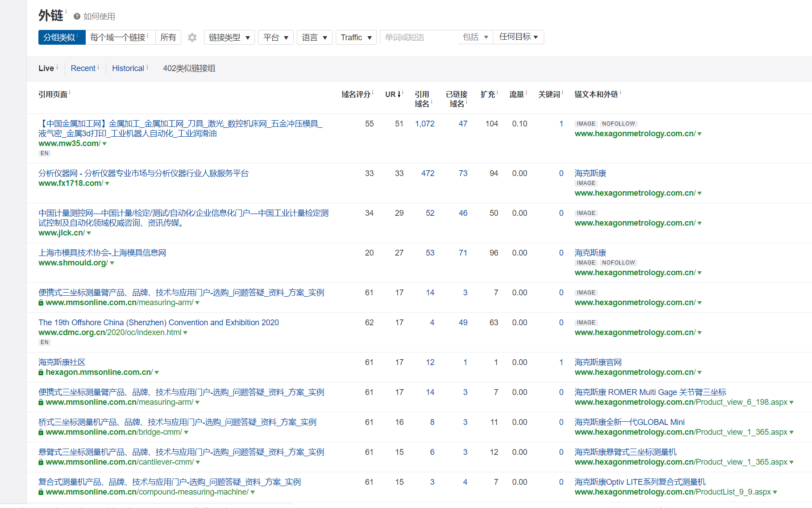Switch to the Recent tab
Viewport: 812px width, 508px height.
pos(83,68)
